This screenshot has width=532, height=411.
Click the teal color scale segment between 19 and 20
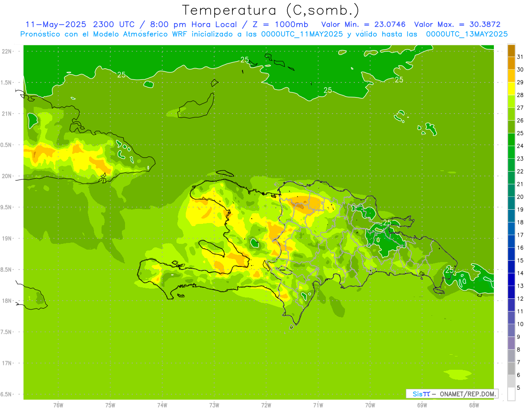click(511, 203)
